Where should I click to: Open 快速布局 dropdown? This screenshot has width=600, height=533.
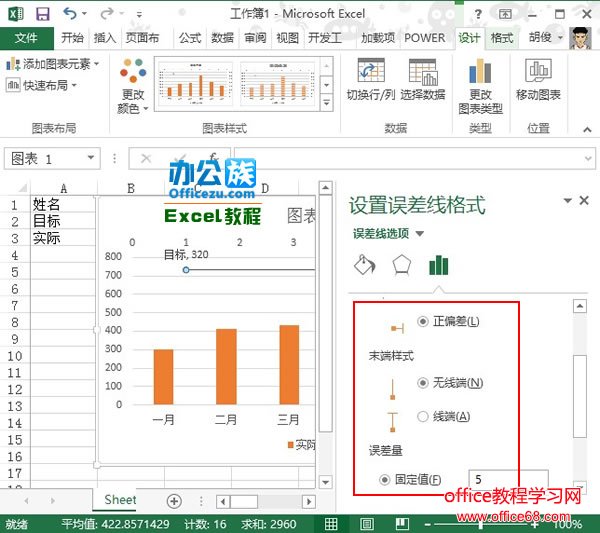click(41, 85)
